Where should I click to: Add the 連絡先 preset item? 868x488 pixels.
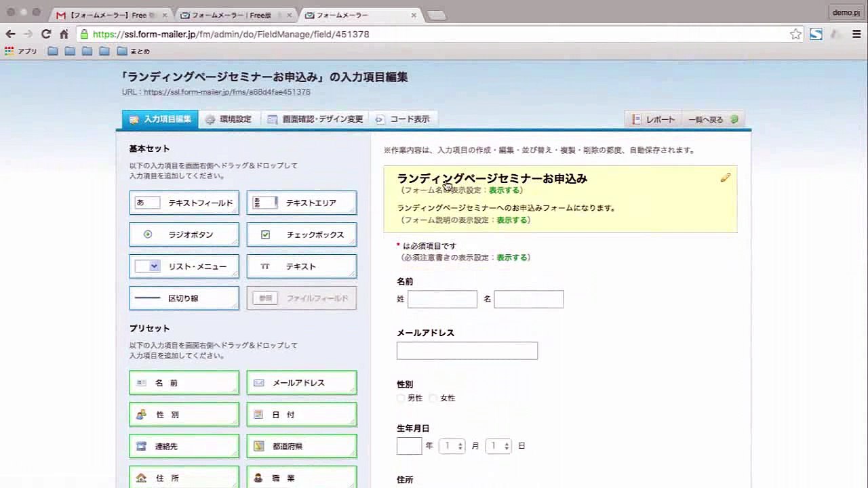(184, 447)
